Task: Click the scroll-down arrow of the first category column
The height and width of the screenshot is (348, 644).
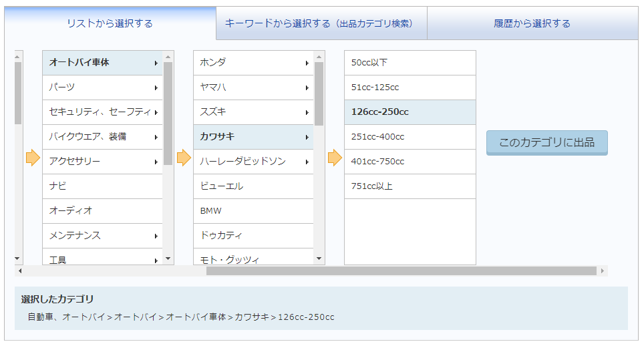Action: pos(168,259)
